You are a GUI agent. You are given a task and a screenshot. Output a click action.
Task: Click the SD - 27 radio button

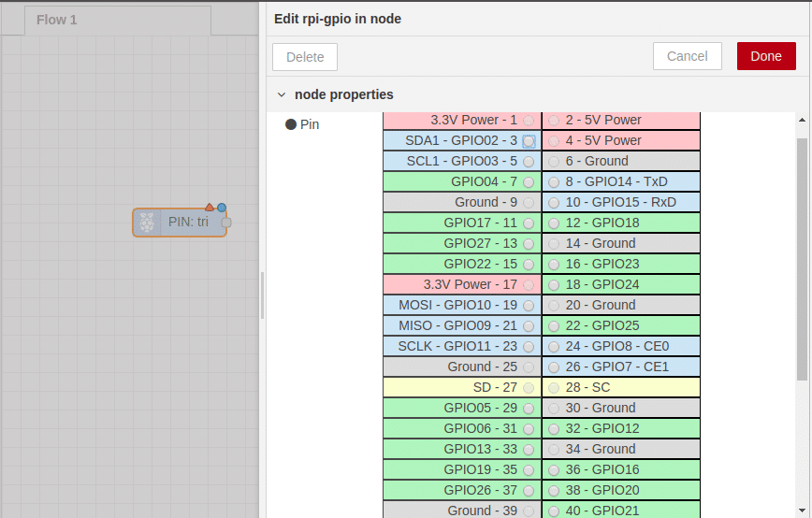coord(529,388)
